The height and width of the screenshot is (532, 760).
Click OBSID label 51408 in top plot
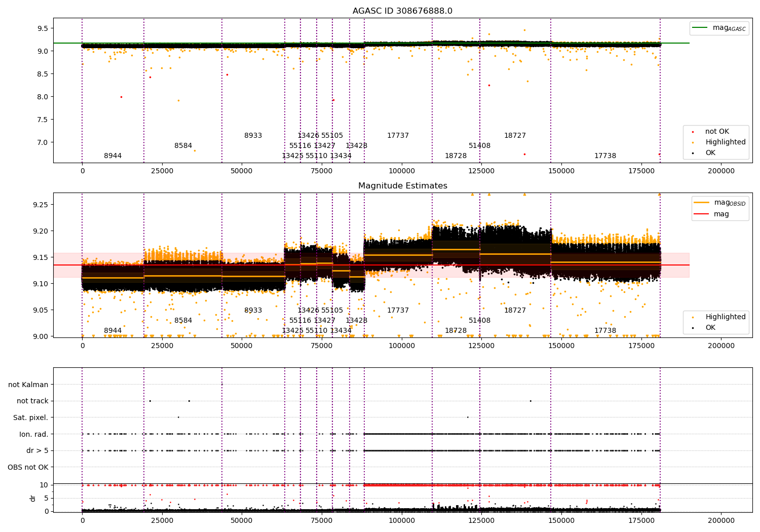479,146
